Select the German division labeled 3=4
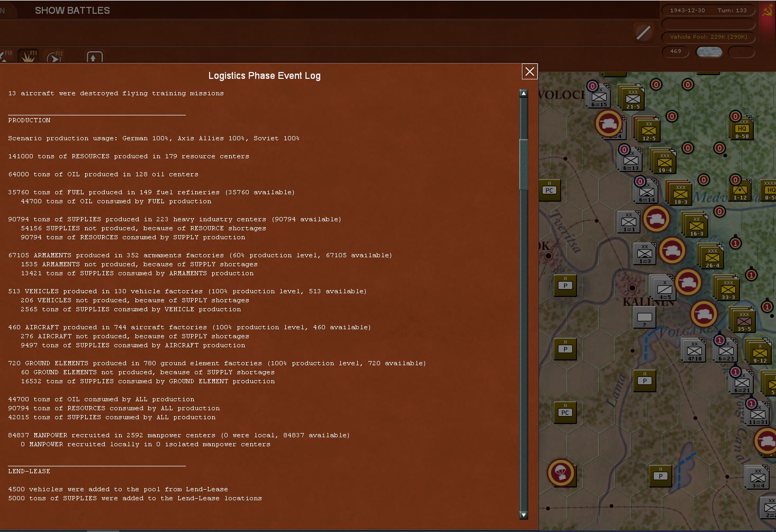Viewport: 776px width, 532px height. (757, 477)
